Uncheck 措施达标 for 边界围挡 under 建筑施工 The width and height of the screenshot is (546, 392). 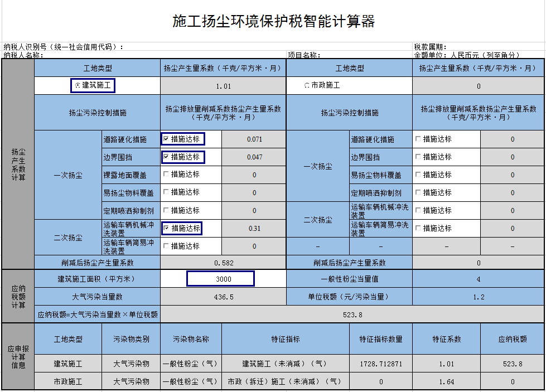point(166,157)
